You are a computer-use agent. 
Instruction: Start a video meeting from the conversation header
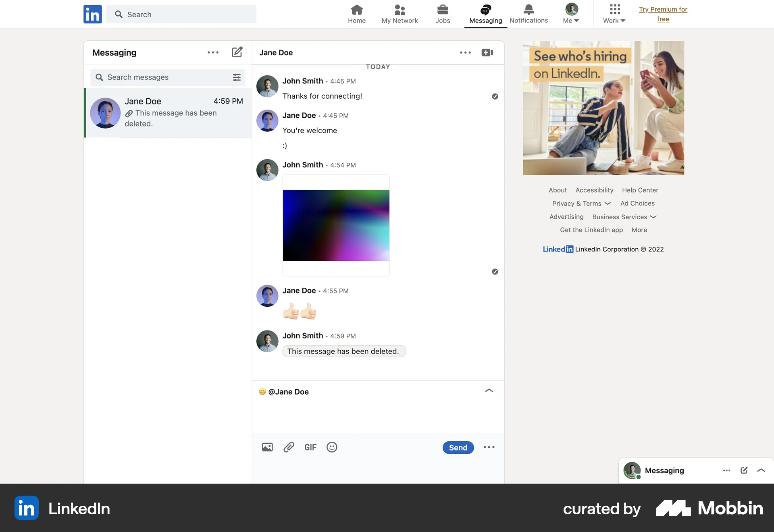(487, 52)
